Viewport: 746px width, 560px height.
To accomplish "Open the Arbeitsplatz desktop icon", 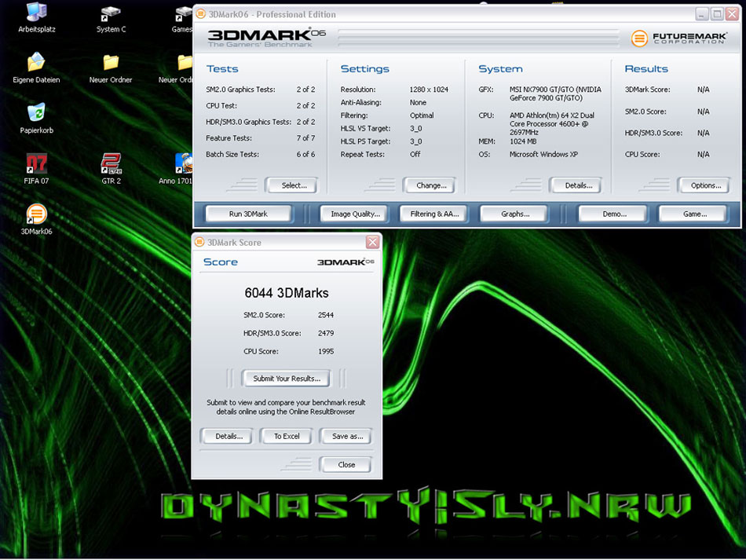I will pyautogui.click(x=37, y=17).
